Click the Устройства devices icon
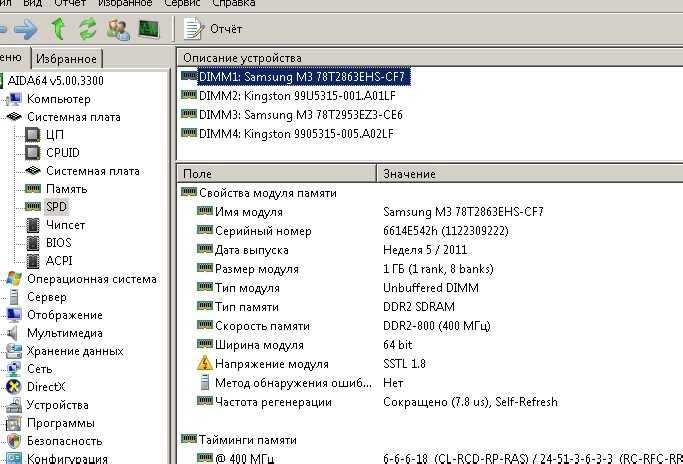 14,405
